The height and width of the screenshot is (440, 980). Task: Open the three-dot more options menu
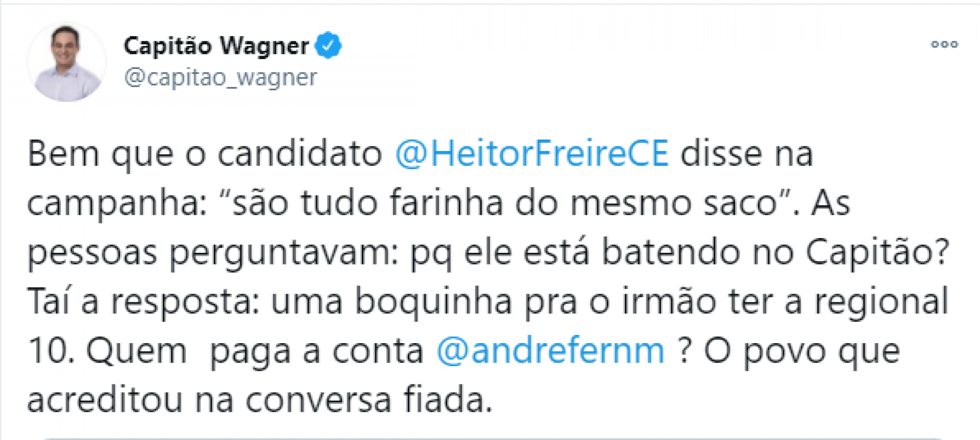(944, 44)
